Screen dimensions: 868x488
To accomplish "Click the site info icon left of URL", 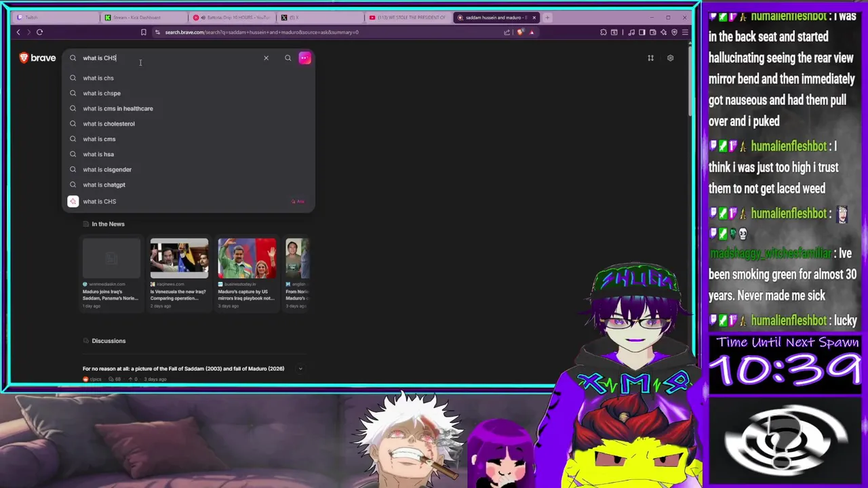I will (157, 32).
